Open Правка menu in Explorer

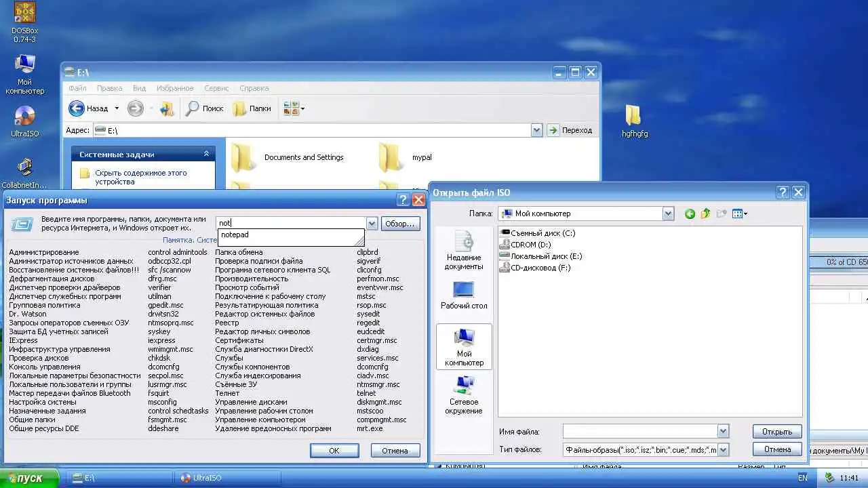coord(109,88)
